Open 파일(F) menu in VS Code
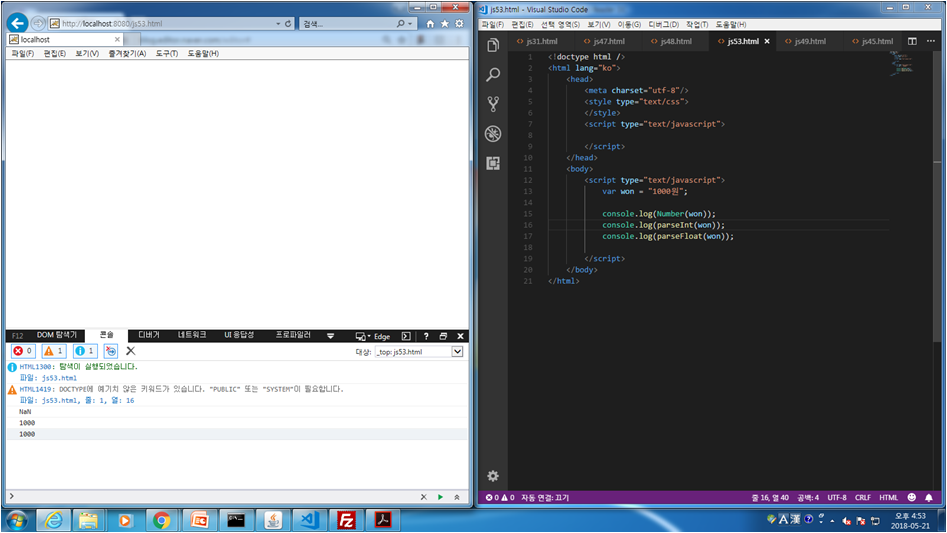 pos(492,24)
